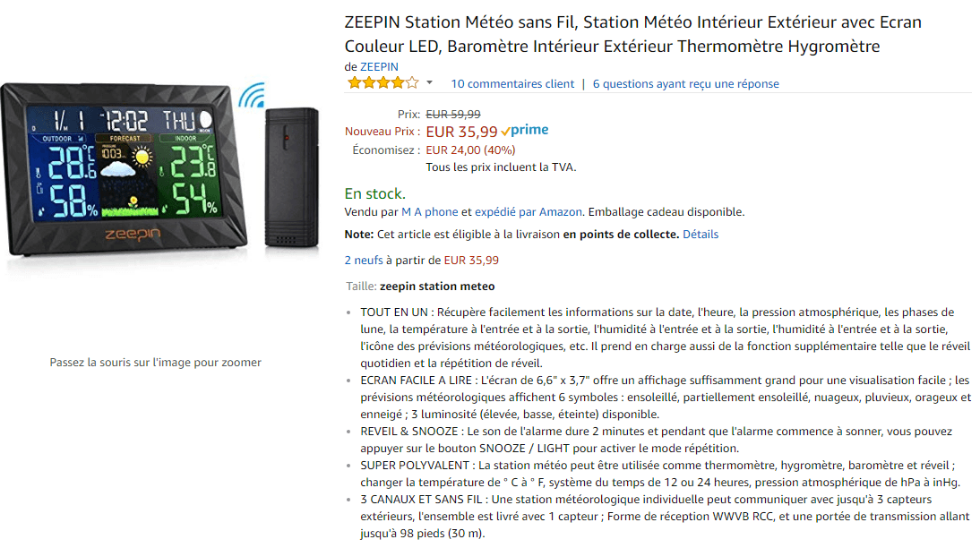Click the star rating icons
Viewport: 980px width, 548px height.
click(x=383, y=83)
